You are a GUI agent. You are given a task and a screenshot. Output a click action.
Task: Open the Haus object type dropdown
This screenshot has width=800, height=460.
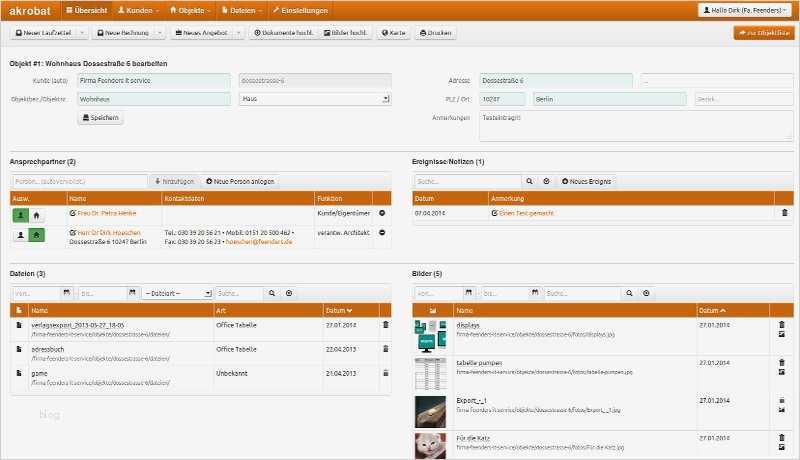point(315,99)
